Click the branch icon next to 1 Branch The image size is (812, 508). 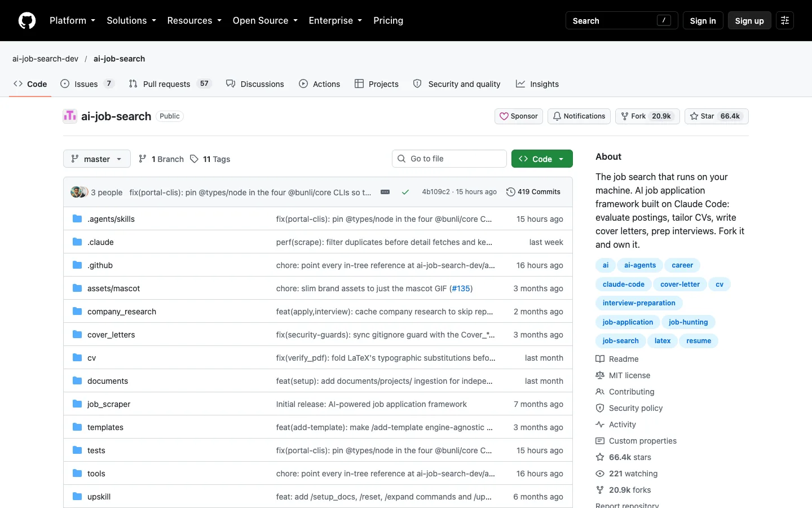click(143, 159)
